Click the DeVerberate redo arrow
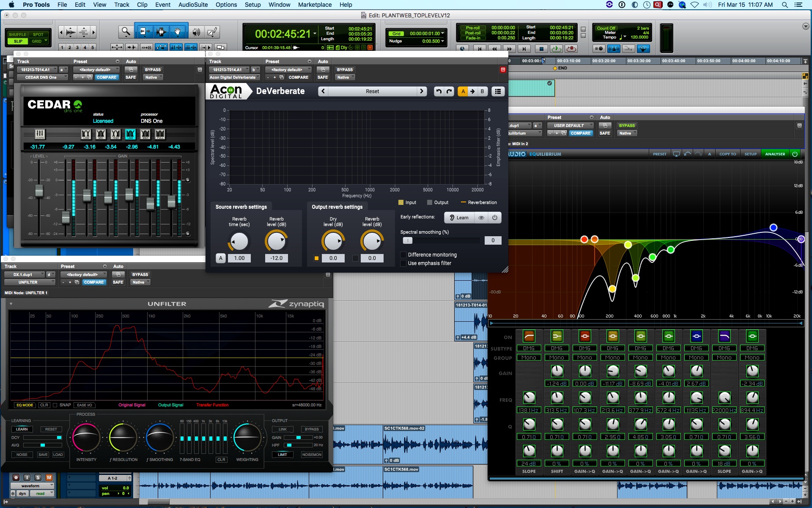The width and height of the screenshot is (812, 508). point(449,91)
